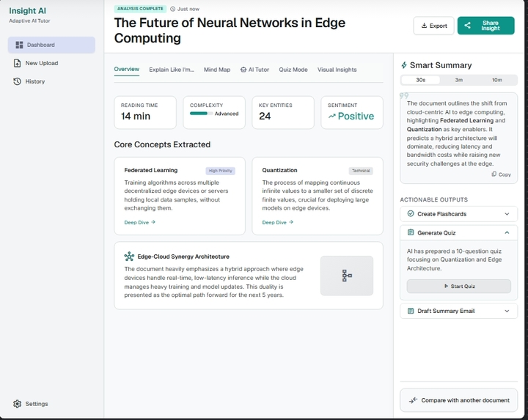Click the play icon on Start Quiz

pos(446,286)
